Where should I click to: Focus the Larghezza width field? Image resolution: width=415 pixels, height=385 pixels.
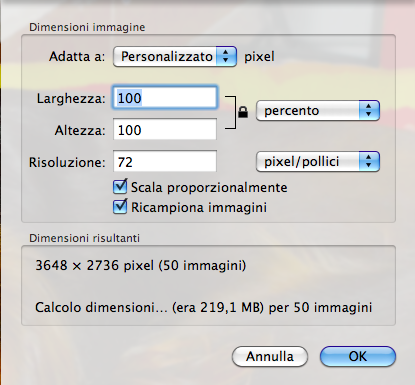(165, 98)
